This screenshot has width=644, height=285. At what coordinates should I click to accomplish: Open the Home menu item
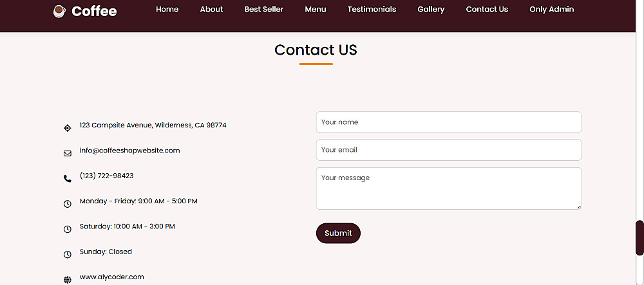167,9
